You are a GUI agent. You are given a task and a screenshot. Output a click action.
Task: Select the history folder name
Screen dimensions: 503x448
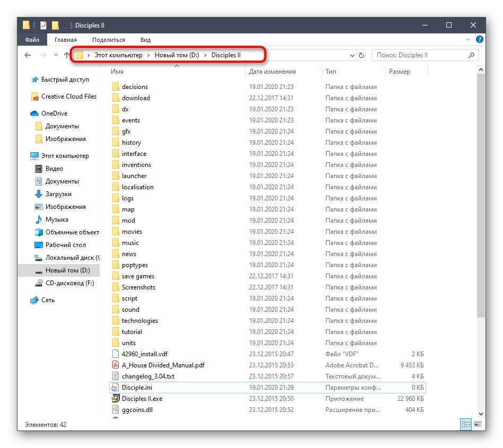pyautogui.click(x=131, y=143)
